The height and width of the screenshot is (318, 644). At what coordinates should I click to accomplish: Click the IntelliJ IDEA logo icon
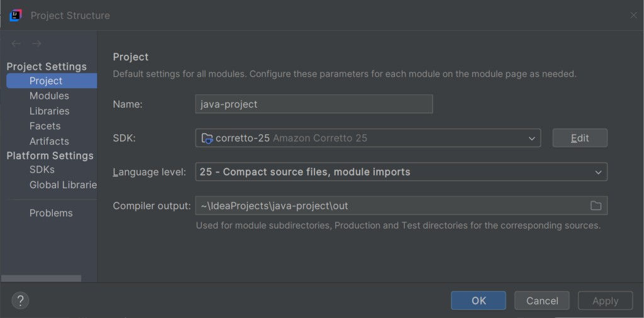click(x=16, y=15)
